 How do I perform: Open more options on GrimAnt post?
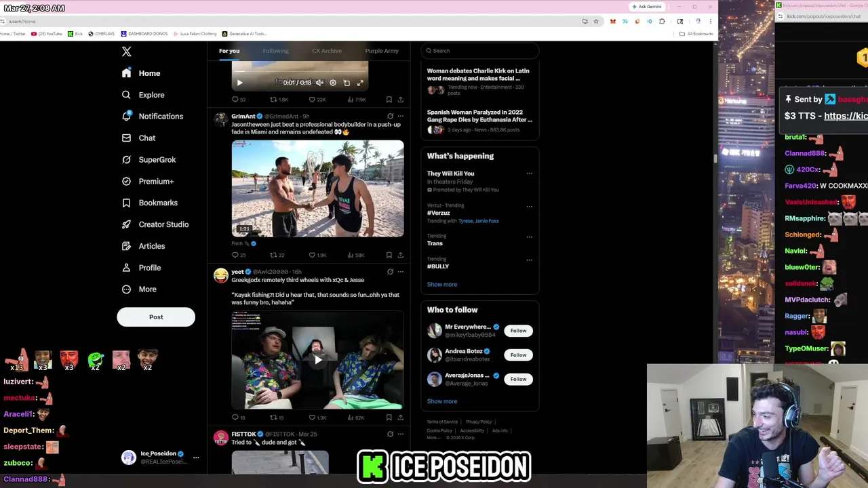click(401, 117)
